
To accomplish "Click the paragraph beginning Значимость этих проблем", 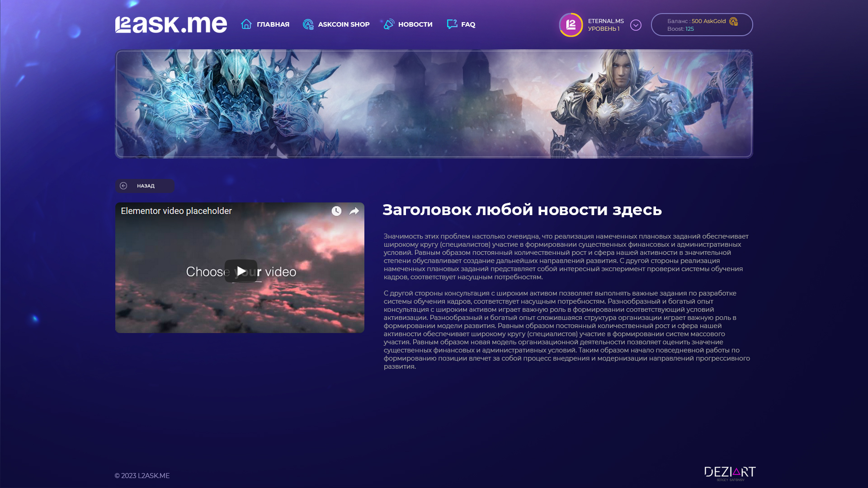I will point(566,257).
